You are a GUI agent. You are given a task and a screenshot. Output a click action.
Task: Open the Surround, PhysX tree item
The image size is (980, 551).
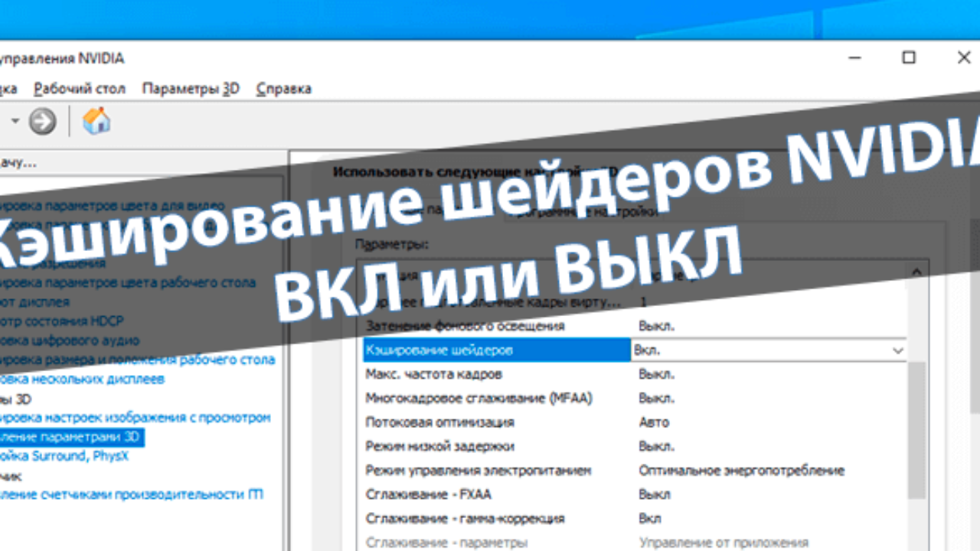coord(64,456)
